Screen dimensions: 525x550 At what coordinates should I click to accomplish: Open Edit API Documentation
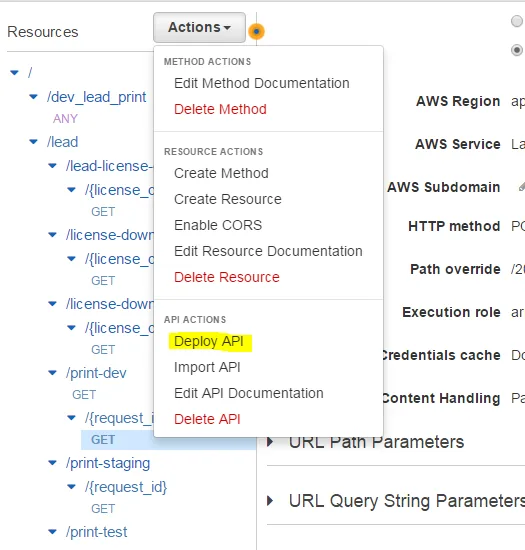pyautogui.click(x=249, y=393)
